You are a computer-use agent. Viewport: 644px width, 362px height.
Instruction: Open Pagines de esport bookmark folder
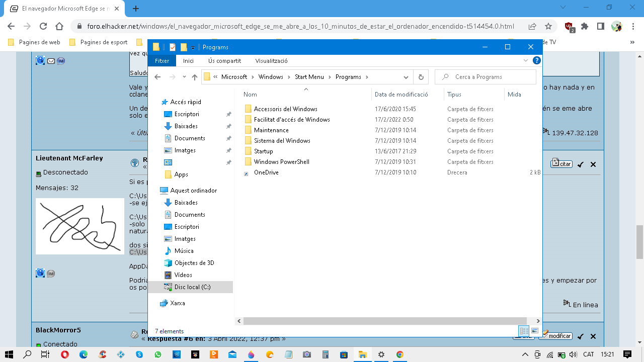coord(98,42)
